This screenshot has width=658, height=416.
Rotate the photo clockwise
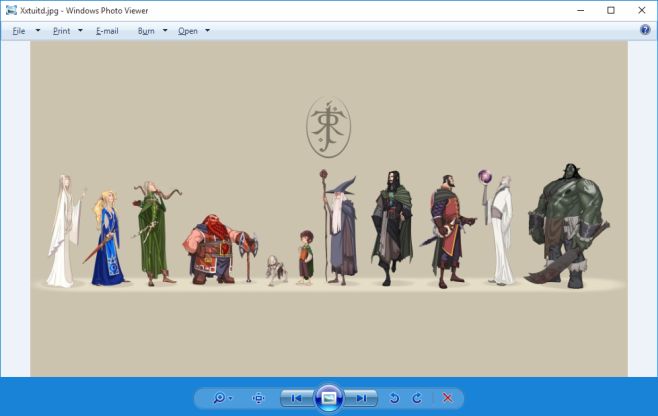tap(417, 398)
